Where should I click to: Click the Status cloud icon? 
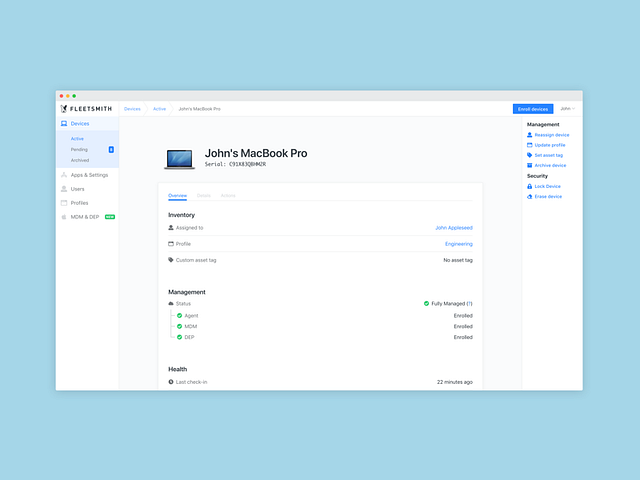[x=171, y=304]
